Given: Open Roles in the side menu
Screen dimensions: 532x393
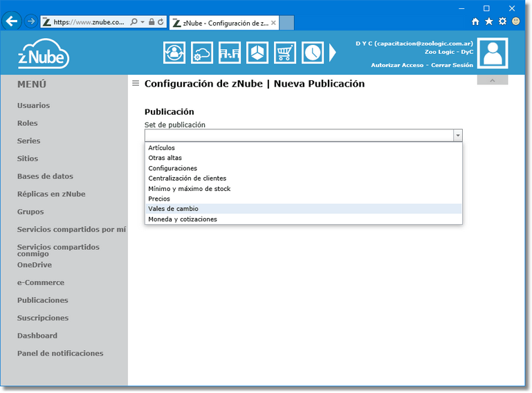Looking at the screenshot, I should point(28,123).
